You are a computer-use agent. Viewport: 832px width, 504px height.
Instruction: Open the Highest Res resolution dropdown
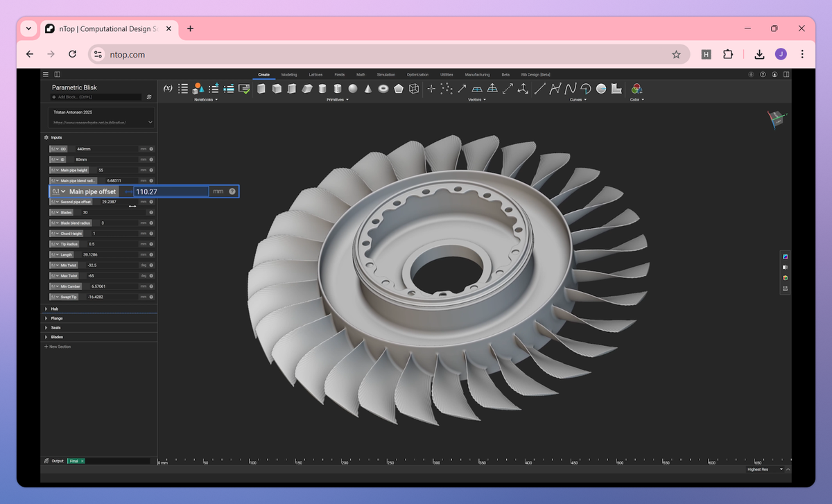(767, 469)
